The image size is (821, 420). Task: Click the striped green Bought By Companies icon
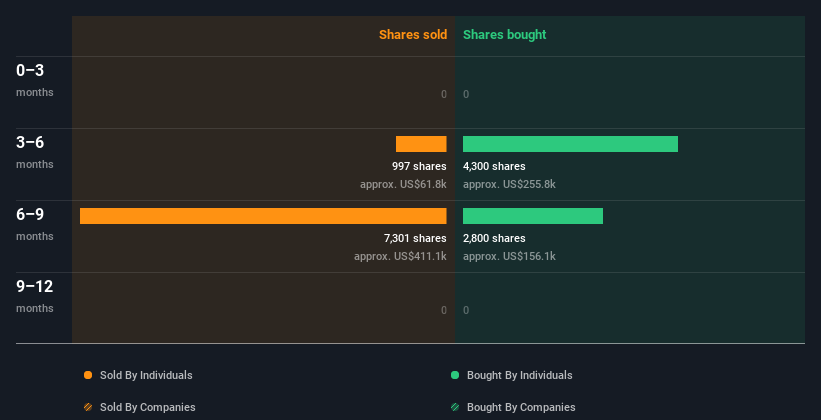tap(455, 407)
